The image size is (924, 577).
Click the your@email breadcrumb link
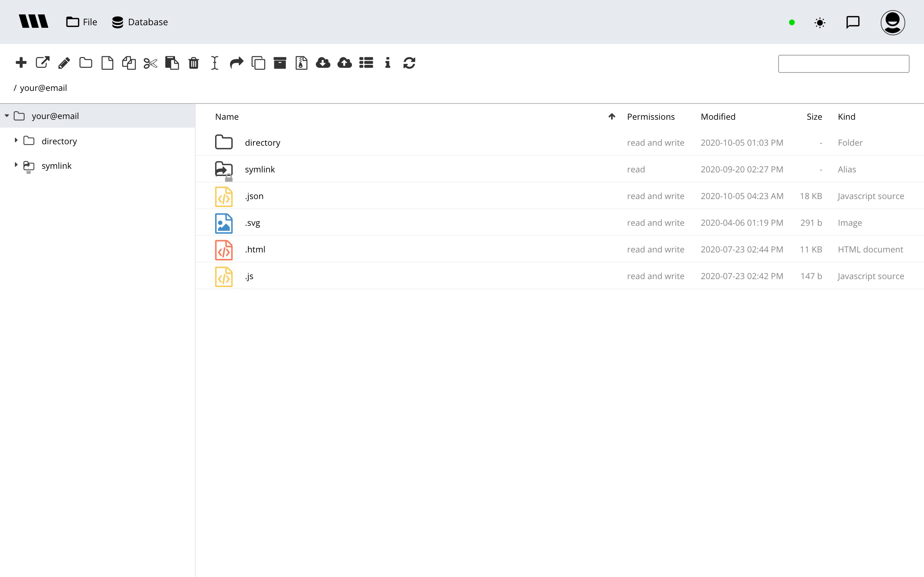43,88
